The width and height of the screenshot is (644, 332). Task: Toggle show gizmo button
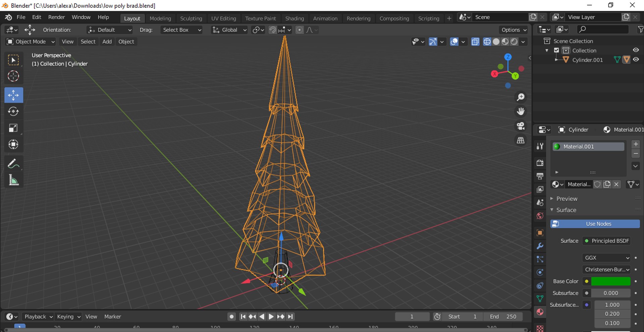pos(433,42)
